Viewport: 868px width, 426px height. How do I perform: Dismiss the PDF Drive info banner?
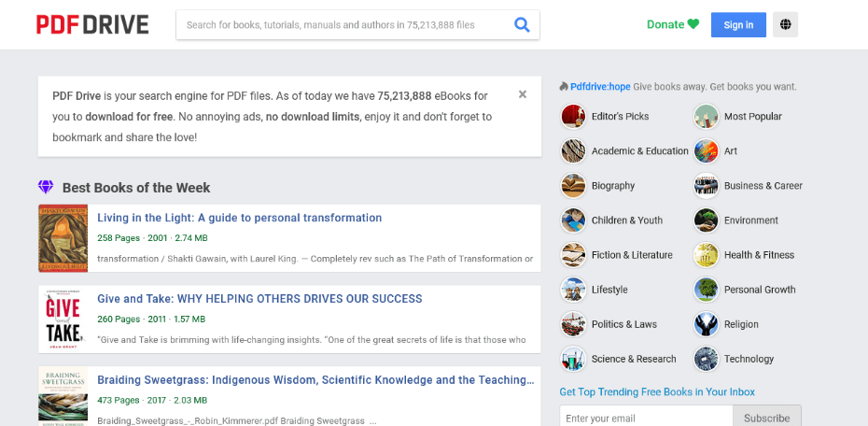(x=522, y=94)
